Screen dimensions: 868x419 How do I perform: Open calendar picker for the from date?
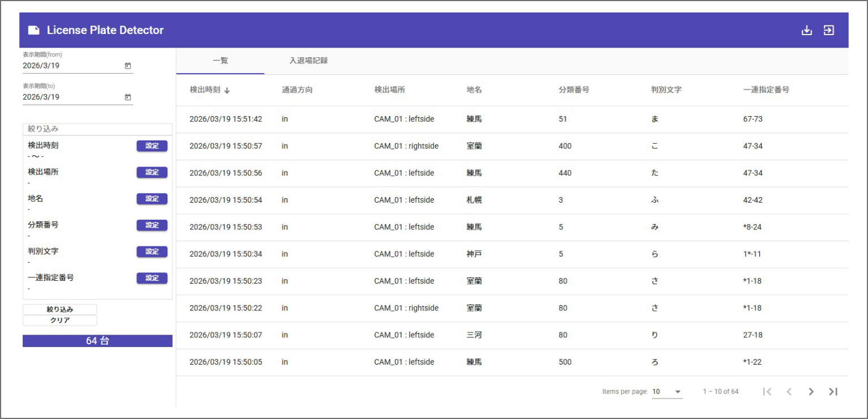coord(128,66)
